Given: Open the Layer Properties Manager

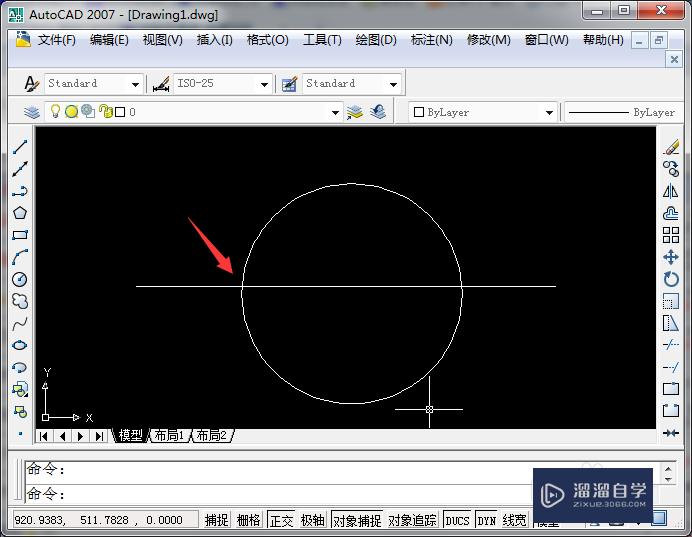Looking at the screenshot, I should click(32, 112).
